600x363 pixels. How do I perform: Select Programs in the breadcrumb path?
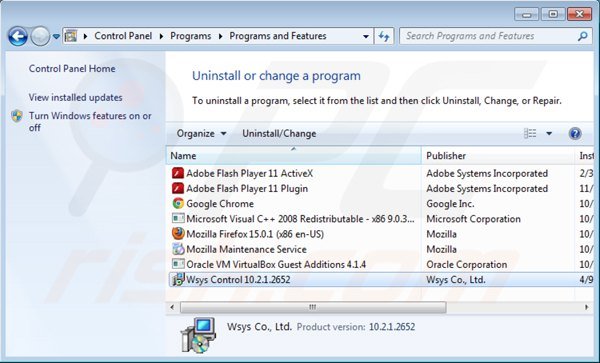[191, 36]
